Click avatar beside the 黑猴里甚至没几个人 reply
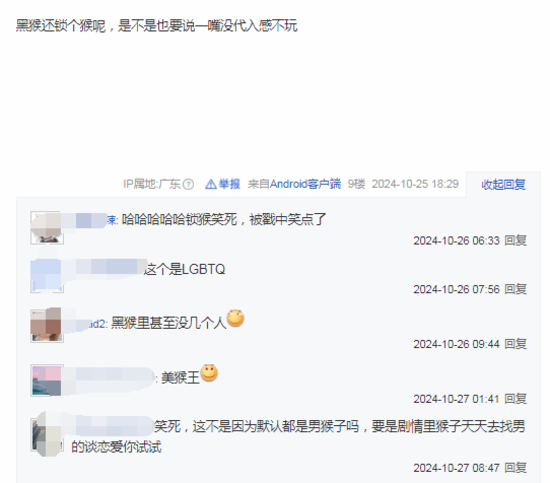The height and width of the screenshot is (483, 550). (x=47, y=326)
